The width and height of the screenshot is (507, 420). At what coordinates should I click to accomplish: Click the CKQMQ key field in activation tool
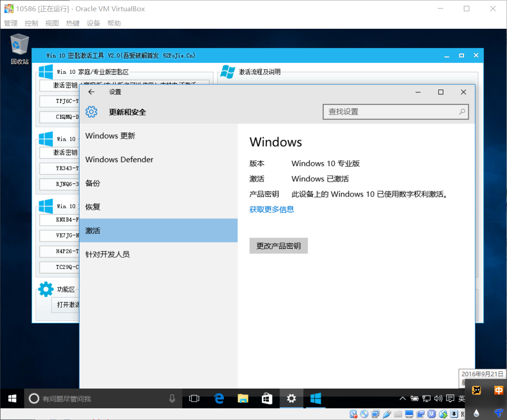click(59, 117)
